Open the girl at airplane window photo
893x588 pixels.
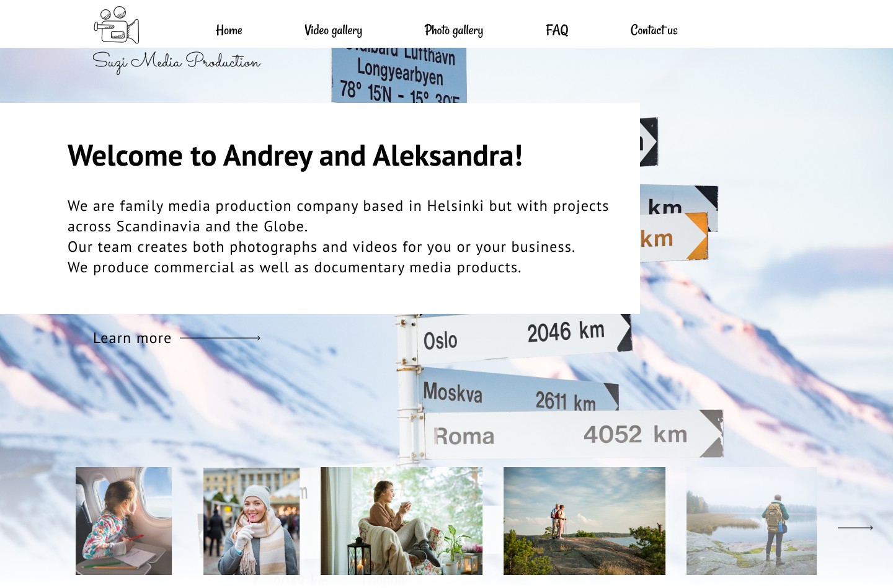[x=123, y=521]
